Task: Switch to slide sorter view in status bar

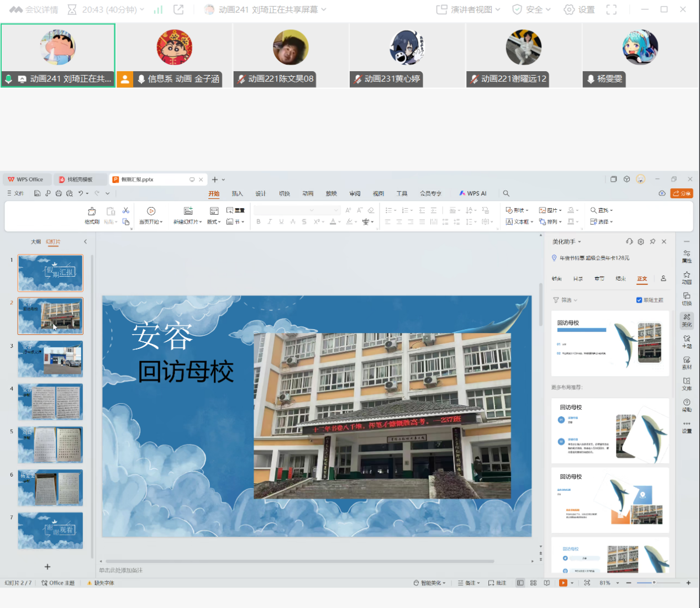Action: point(533,583)
